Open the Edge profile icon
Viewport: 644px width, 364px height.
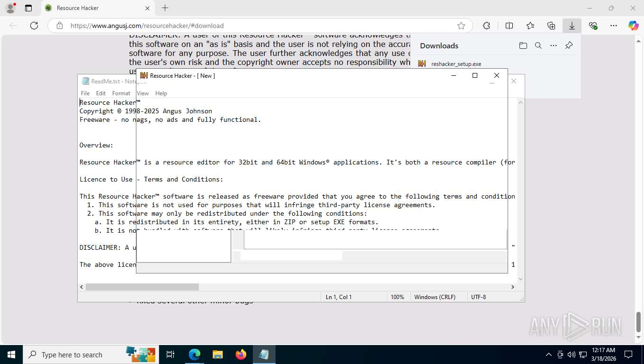click(10, 8)
